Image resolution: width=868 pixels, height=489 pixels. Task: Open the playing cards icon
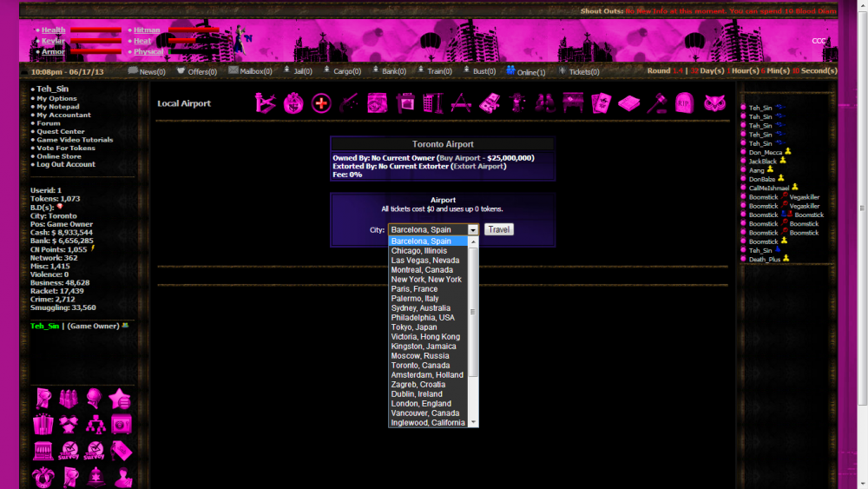tap(601, 103)
